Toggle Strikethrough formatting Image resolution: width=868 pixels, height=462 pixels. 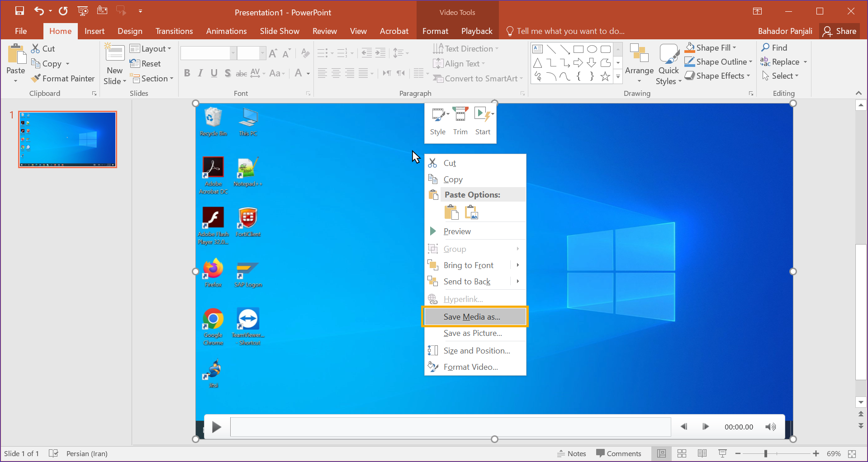tap(242, 73)
